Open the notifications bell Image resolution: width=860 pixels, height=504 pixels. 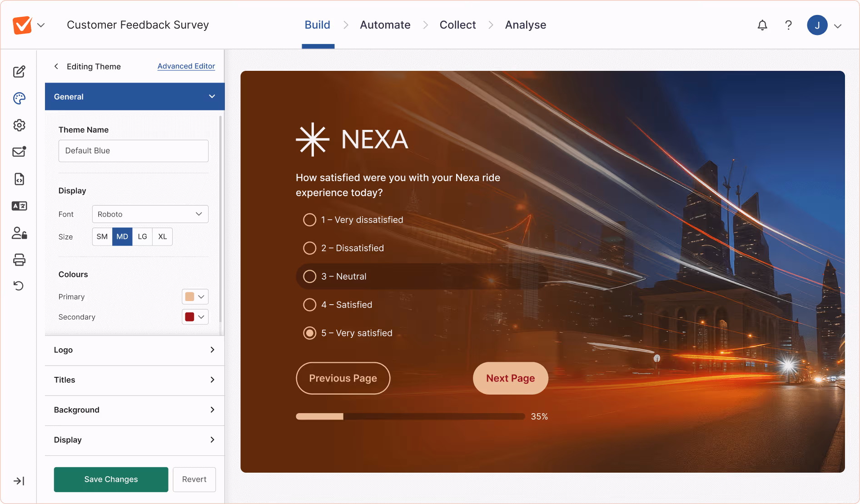click(x=762, y=25)
